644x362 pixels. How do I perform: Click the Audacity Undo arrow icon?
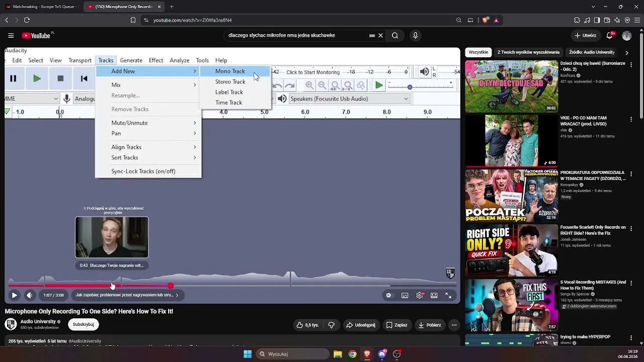[x=277, y=85]
